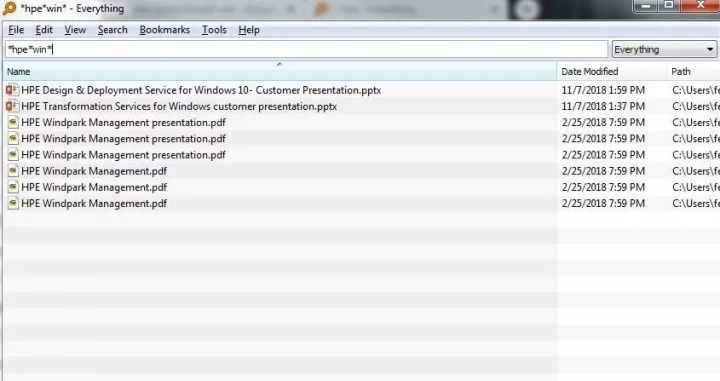Minimize the Everything window
The image size is (720, 381).
click(646, 6)
